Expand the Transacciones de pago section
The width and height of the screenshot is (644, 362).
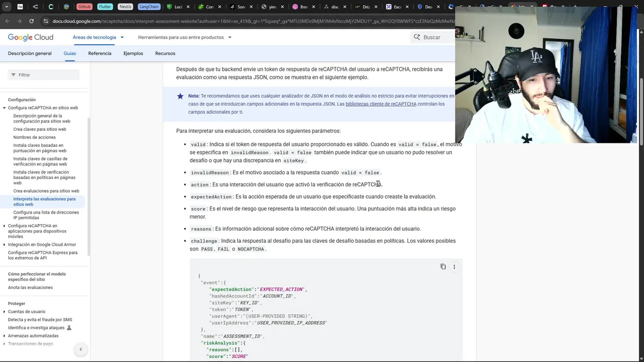pyautogui.click(x=5, y=344)
